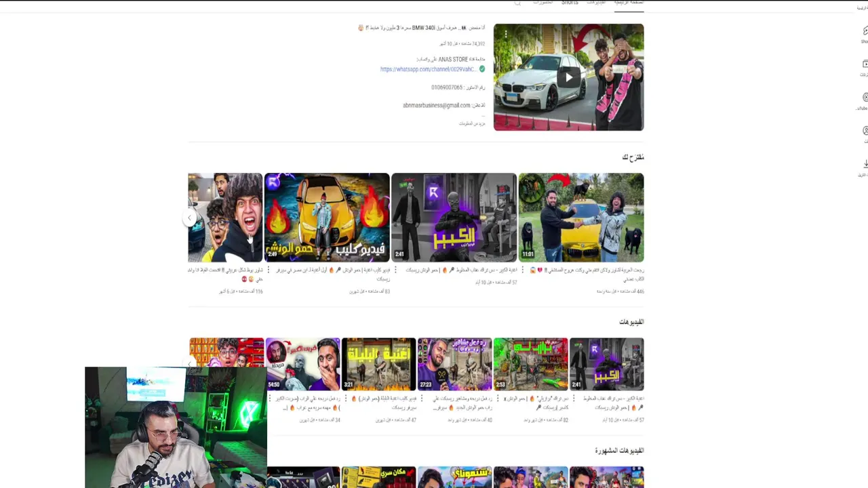Viewport: 868px width, 488px height.
Task: Open the 3:21 اغنية البليلة thumbnail
Action: tap(378, 364)
